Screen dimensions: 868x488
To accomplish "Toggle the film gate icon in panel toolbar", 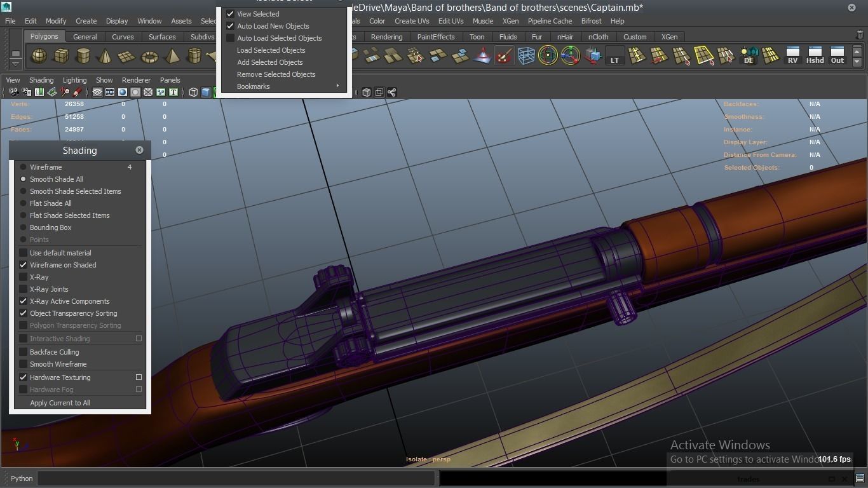I will coord(110,92).
